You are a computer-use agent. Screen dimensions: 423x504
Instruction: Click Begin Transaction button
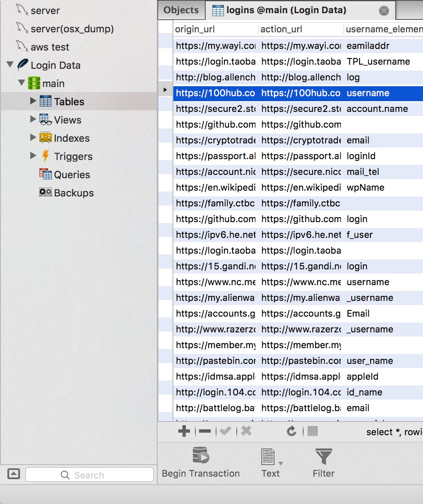coord(201,463)
